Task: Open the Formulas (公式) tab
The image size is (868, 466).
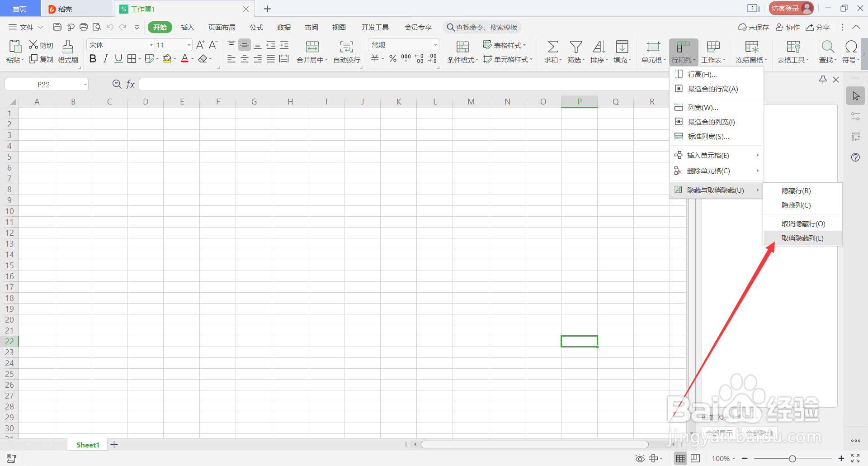Action: click(x=256, y=27)
